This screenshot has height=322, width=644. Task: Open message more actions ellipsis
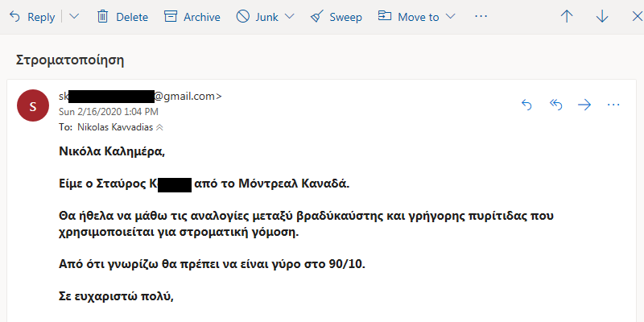(613, 105)
